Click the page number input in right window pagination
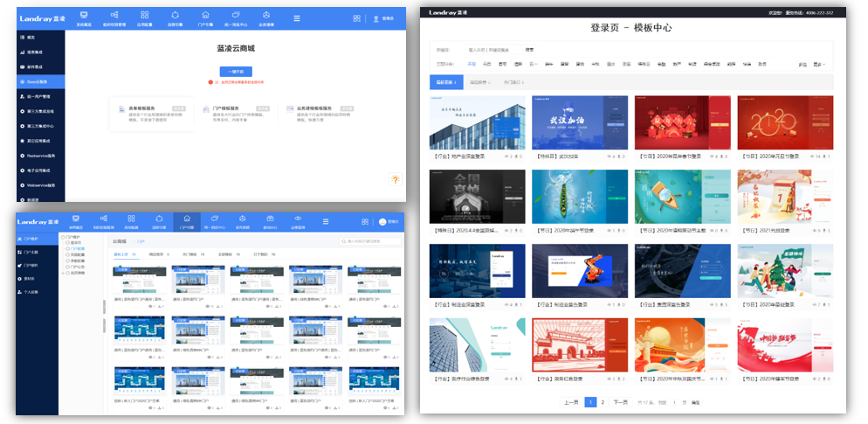The height and width of the screenshot is (424, 868). (674, 402)
